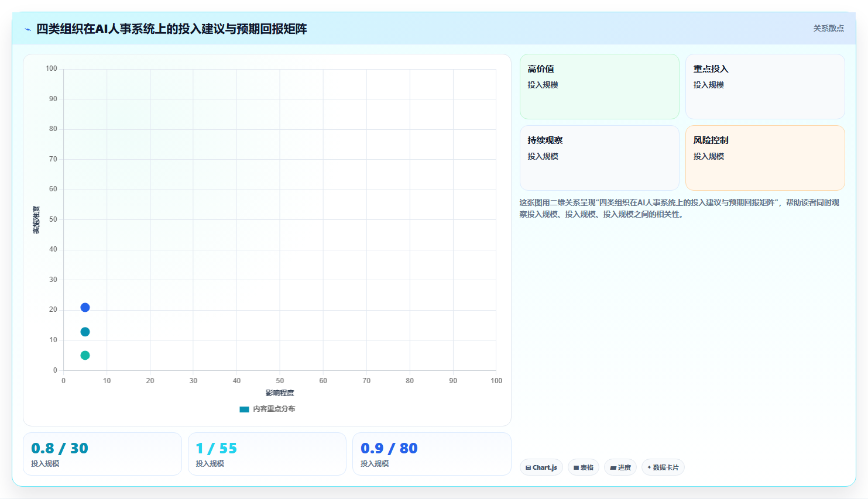Screen dimensions: 868x499
Task: Open the 重点投入 quadrant card
Action: point(765,87)
